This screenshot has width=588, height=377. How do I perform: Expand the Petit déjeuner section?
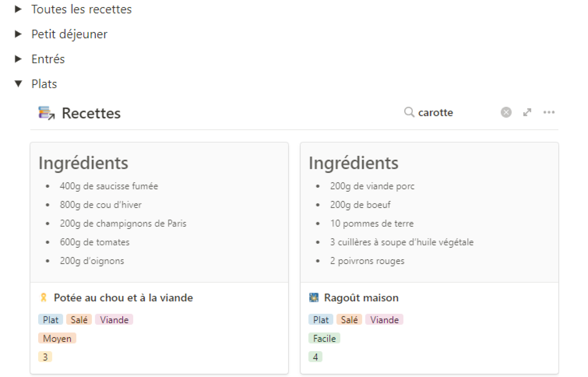pyautogui.click(x=18, y=34)
